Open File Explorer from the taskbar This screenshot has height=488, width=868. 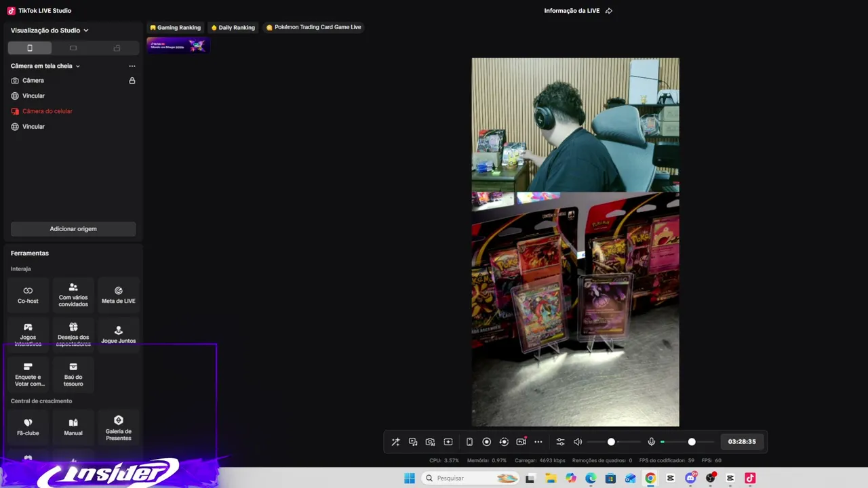pyautogui.click(x=551, y=479)
